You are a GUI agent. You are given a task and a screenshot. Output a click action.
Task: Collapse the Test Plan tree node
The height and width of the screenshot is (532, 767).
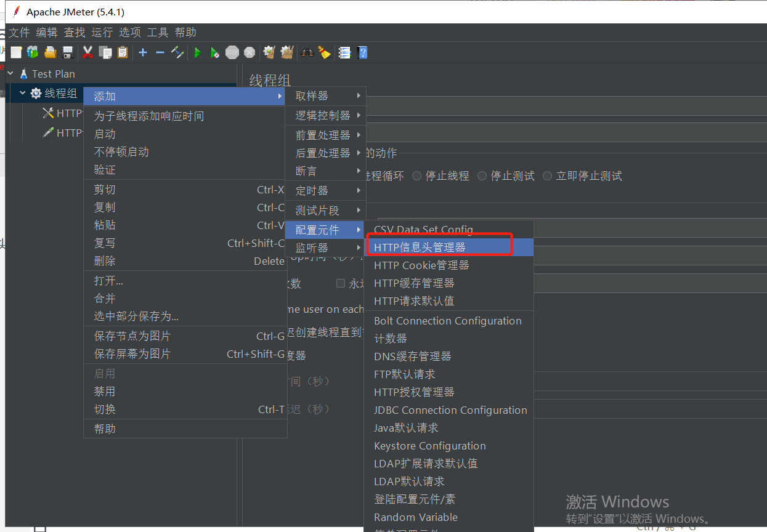10,74
